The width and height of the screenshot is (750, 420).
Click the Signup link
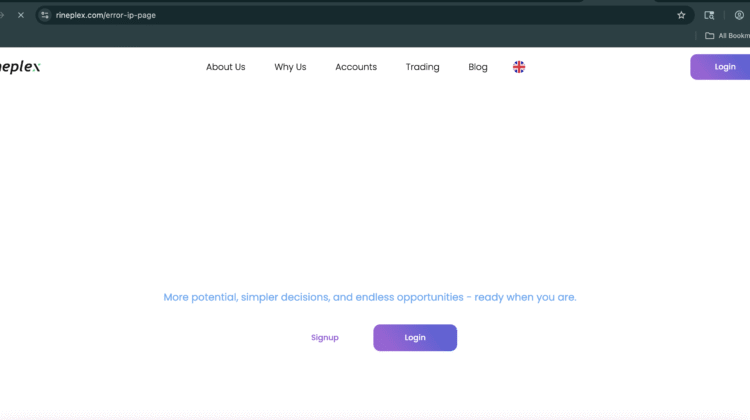[325, 338]
